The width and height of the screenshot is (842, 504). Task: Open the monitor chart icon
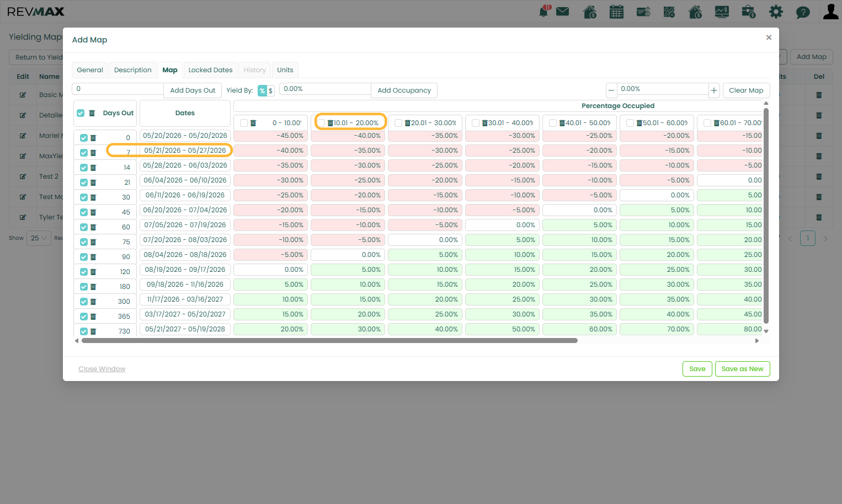[x=722, y=12]
